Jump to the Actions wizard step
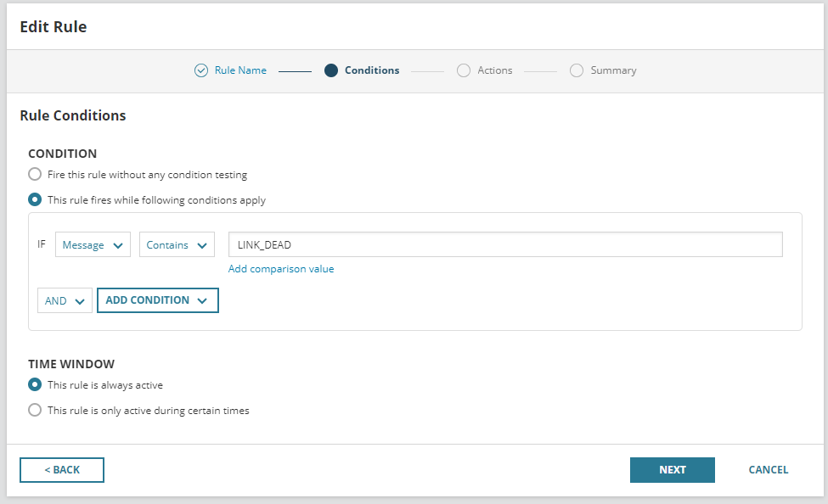 pyautogui.click(x=495, y=70)
